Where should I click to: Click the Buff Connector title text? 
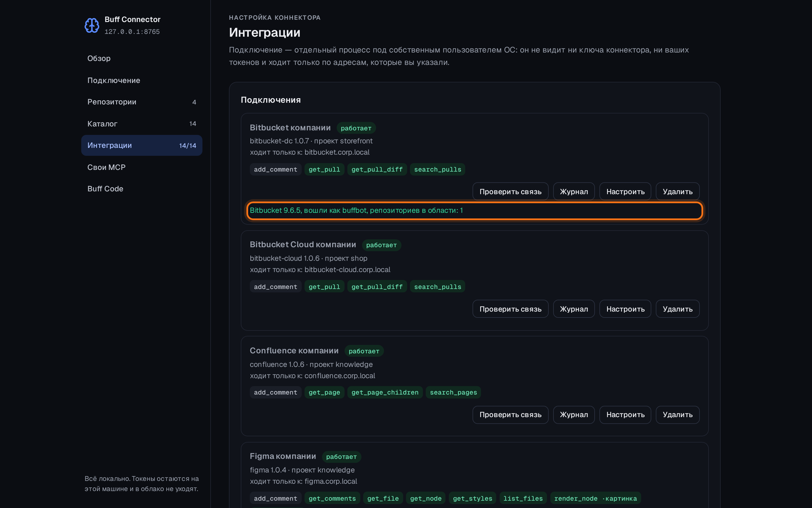(x=132, y=19)
